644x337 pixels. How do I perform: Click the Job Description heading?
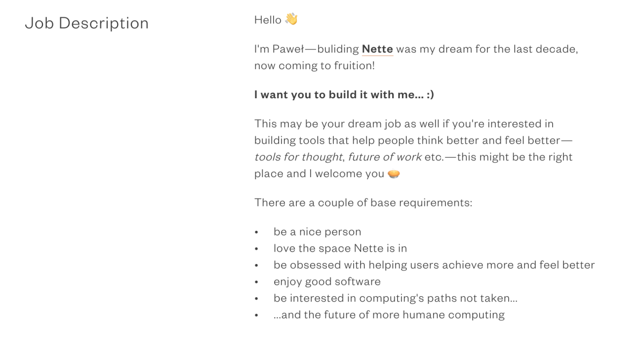tap(87, 23)
